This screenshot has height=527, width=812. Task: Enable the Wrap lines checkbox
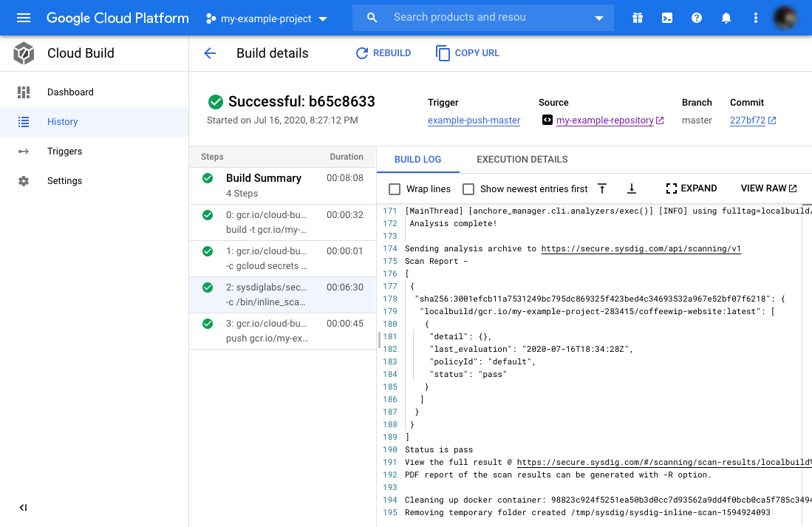(395, 189)
